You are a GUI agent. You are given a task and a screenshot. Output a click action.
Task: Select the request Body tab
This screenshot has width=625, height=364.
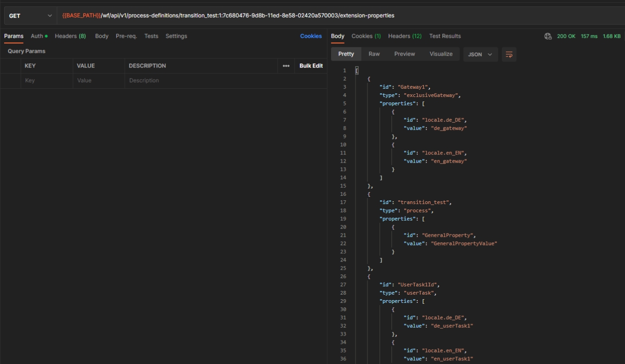(102, 36)
